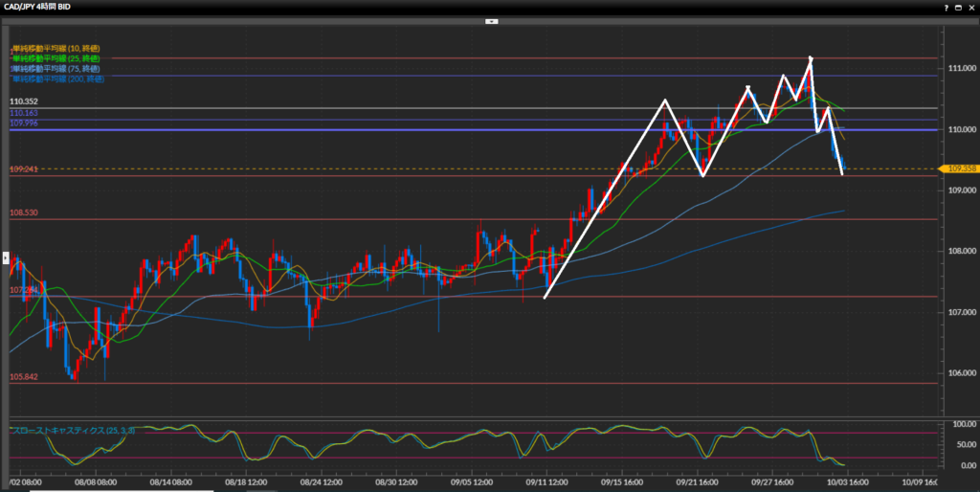Select the 25-period green moving average label

[x=56, y=58]
